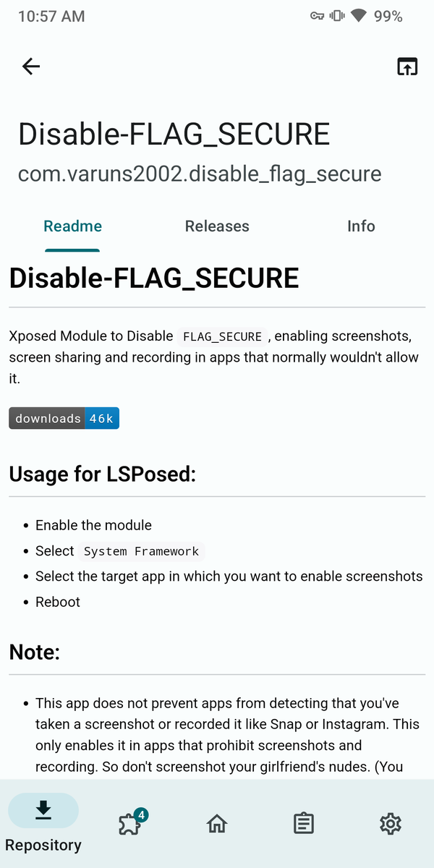This screenshot has width=434, height=868.
Task: Open Modules via the puzzle icon
Action: (130, 822)
